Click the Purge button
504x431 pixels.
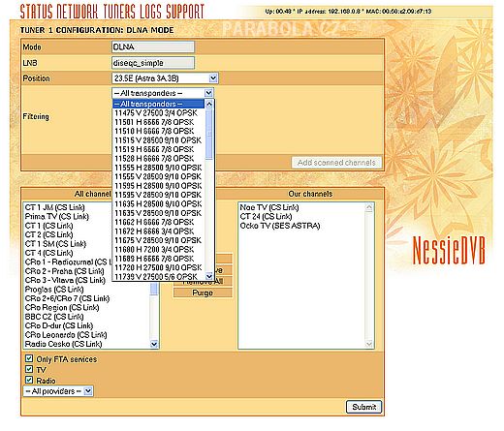[x=203, y=292]
